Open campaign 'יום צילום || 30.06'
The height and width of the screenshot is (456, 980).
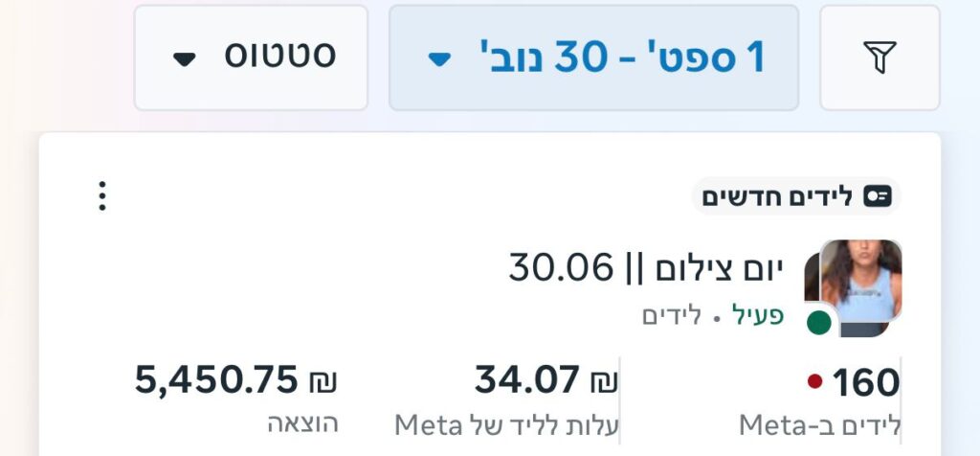click(646, 268)
